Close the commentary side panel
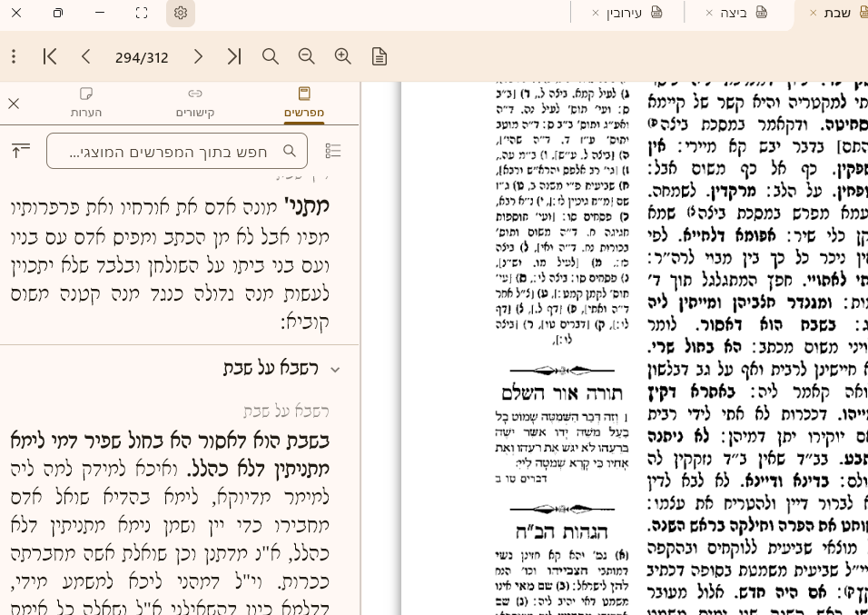The height and width of the screenshot is (615, 868). [x=14, y=104]
